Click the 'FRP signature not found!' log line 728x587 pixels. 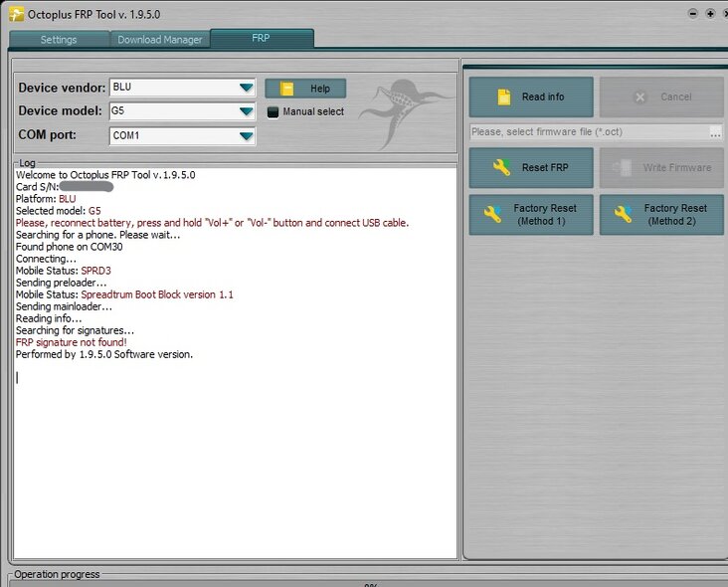[71, 342]
